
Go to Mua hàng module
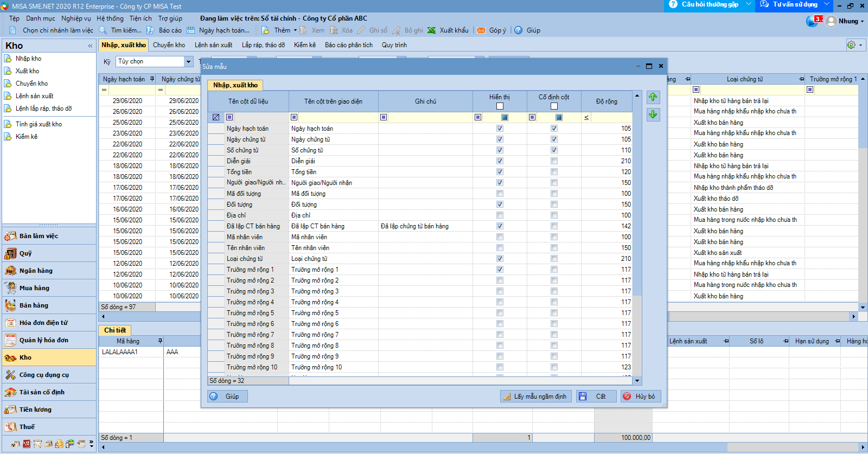point(49,288)
